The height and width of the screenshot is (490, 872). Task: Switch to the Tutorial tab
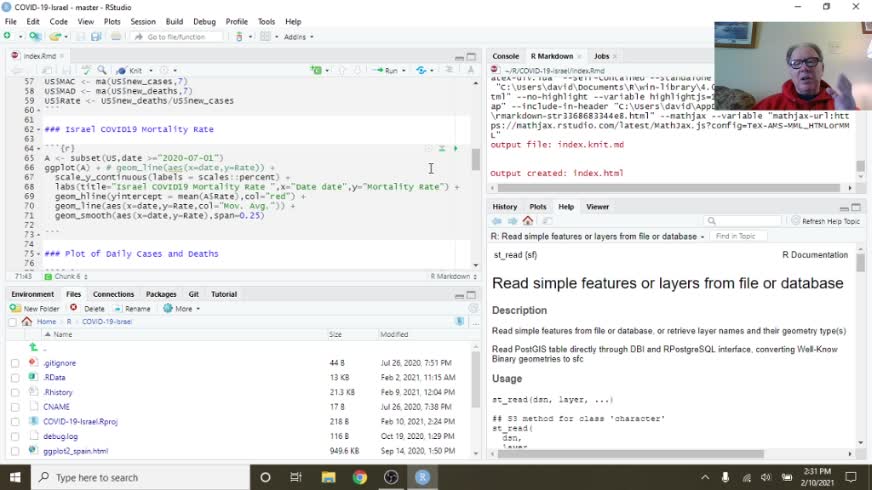click(224, 294)
